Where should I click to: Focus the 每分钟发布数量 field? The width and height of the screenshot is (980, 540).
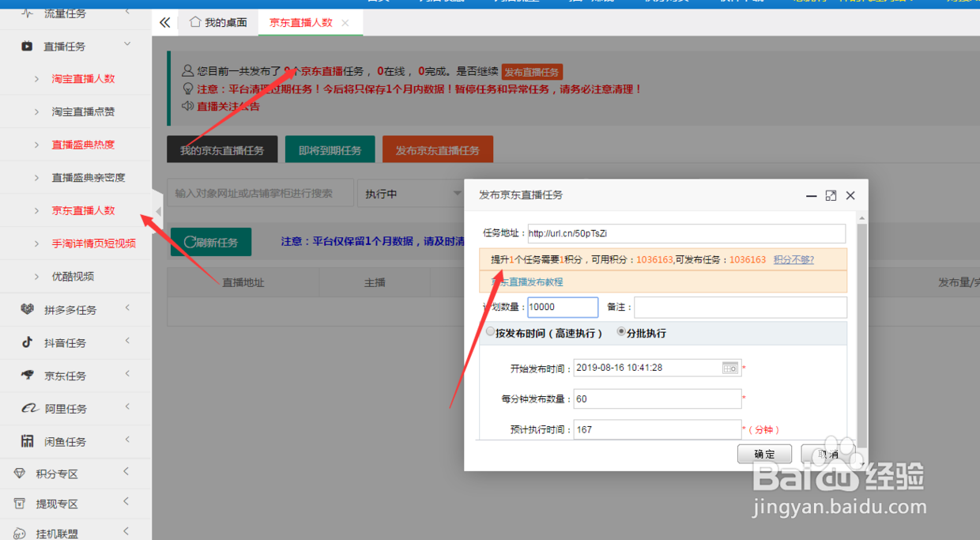pyautogui.click(x=658, y=399)
